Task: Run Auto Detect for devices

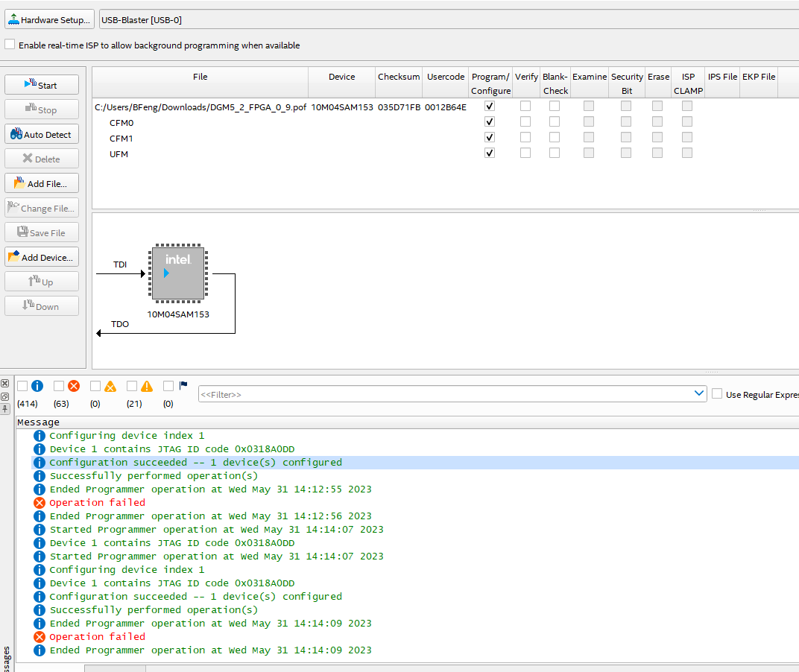Action: pyautogui.click(x=42, y=134)
